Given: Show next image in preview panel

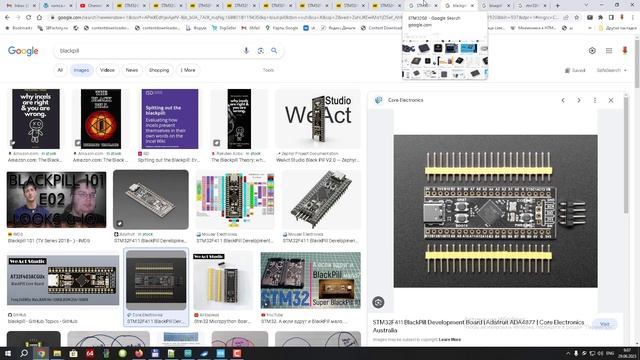Looking at the screenshot, I should click(579, 100).
